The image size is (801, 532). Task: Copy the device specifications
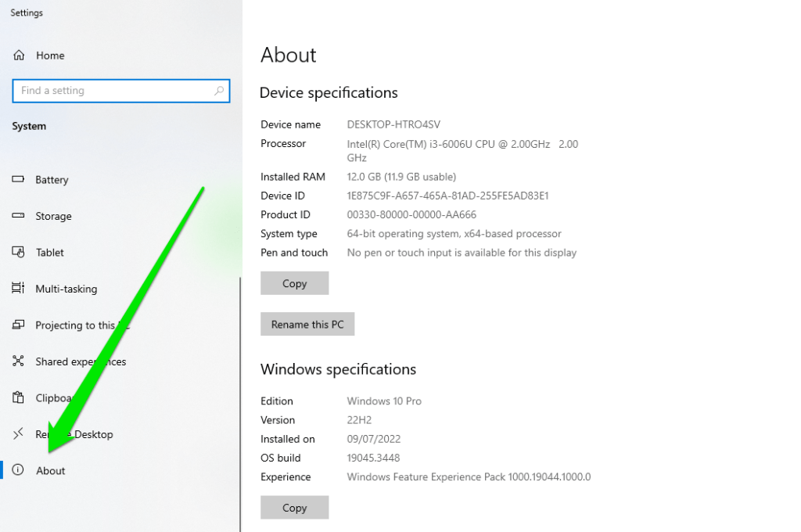click(x=294, y=283)
